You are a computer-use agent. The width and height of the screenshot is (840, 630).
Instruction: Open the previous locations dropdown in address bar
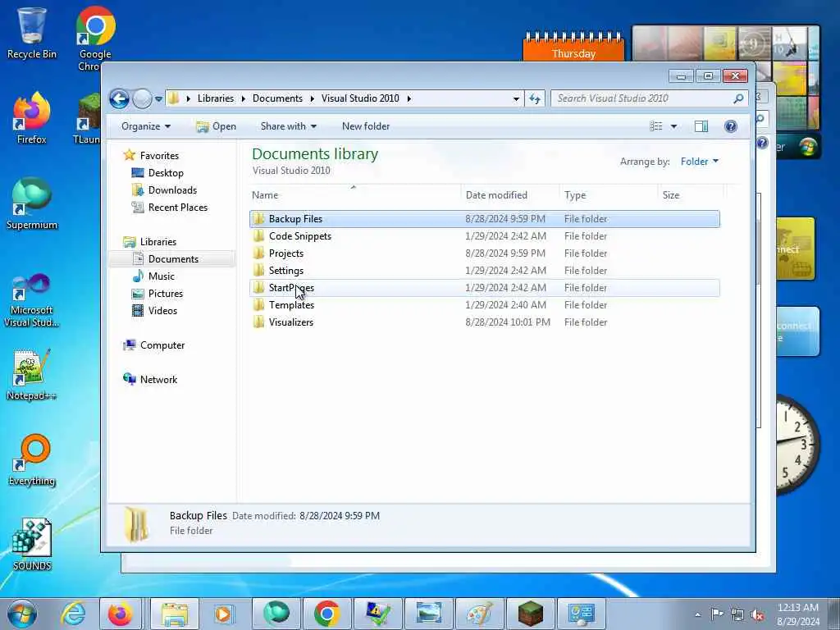coord(516,98)
